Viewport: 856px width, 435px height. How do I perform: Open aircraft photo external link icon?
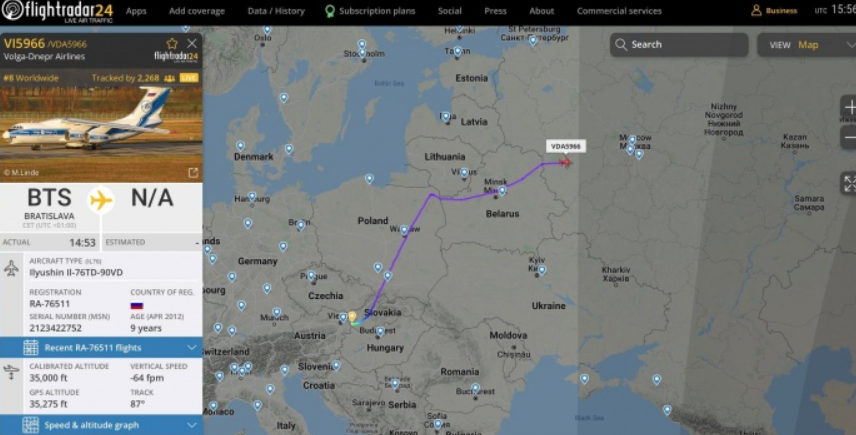(193, 172)
